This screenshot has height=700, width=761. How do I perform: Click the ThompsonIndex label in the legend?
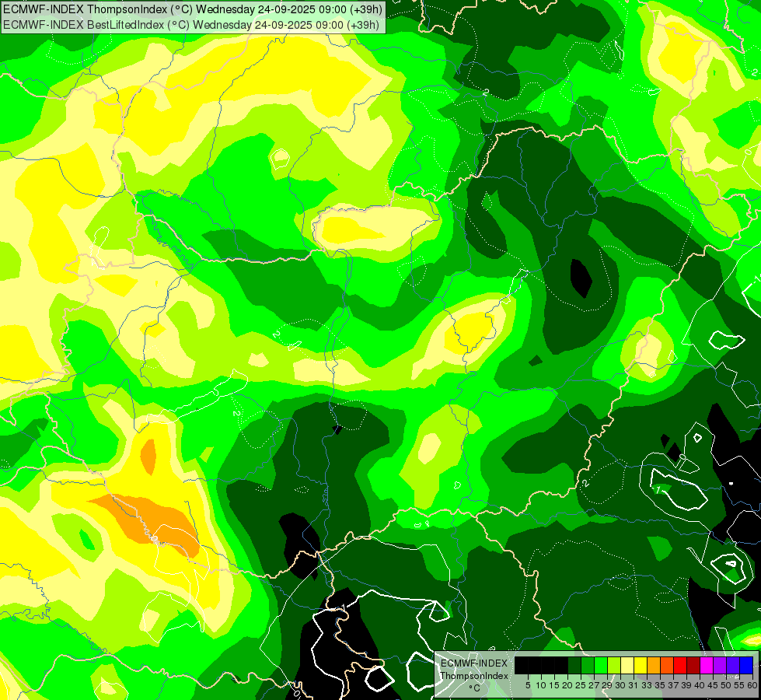coord(474,676)
